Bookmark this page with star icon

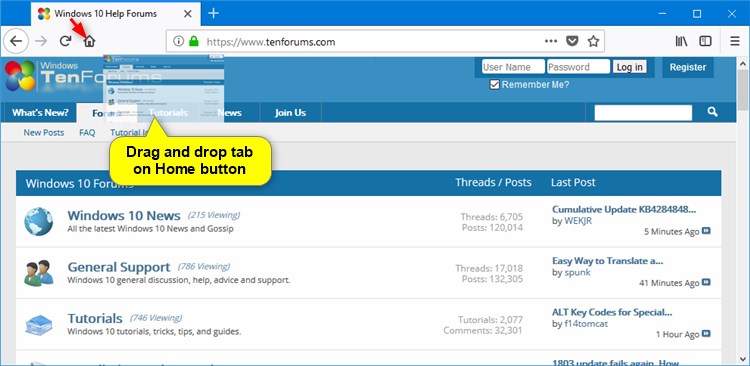coord(593,41)
